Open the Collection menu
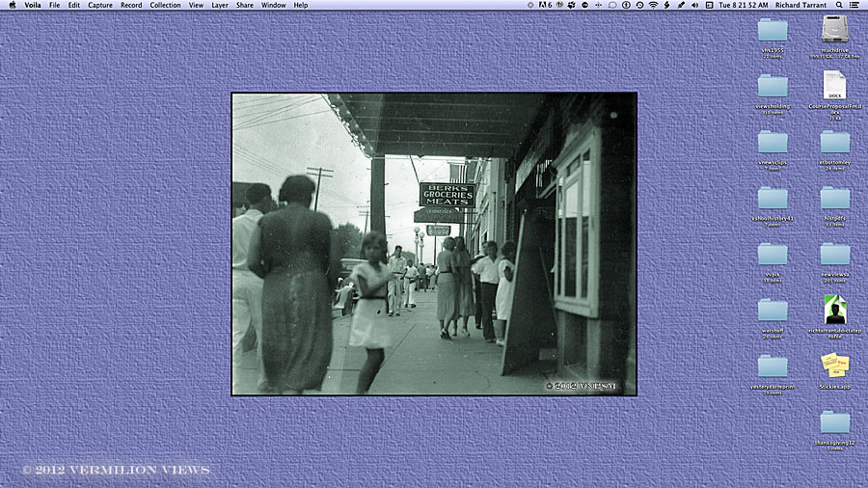Screen dimensions: 868x488 coord(165,5)
